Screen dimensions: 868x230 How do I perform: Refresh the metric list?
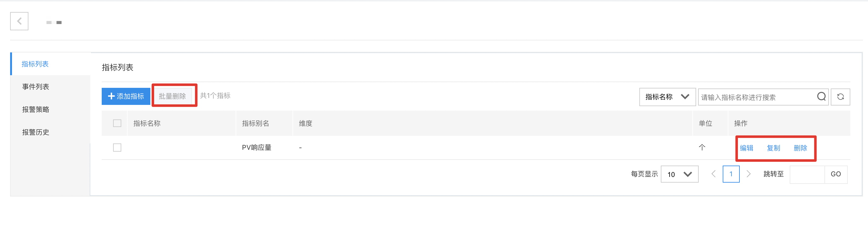[x=840, y=97]
